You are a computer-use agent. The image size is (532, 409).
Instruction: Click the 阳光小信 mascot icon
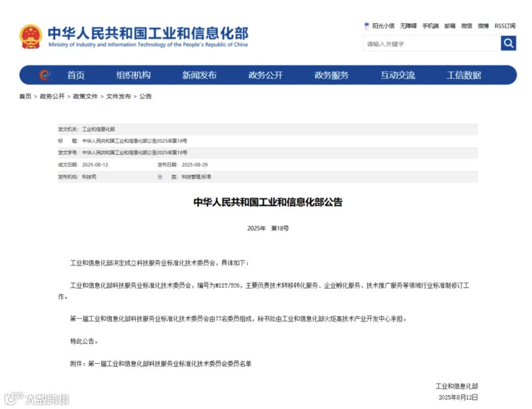point(366,26)
